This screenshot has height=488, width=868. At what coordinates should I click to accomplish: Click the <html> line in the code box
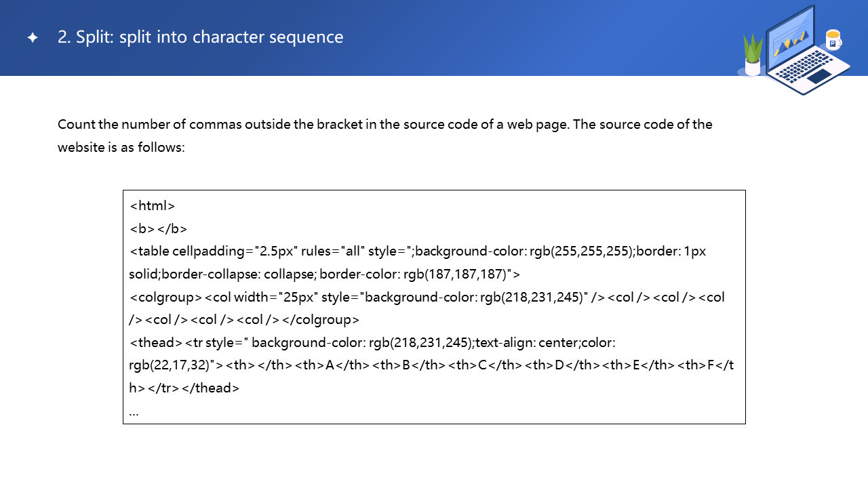point(153,206)
